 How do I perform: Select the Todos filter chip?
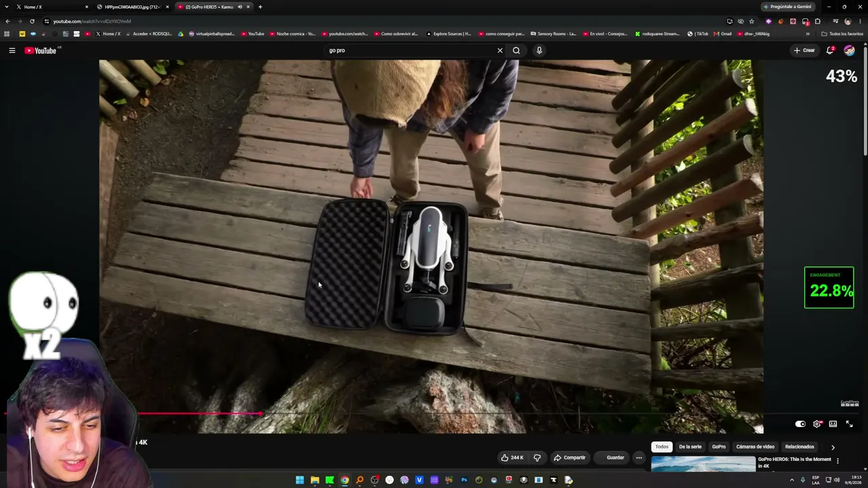pyautogui.click(x=662, y=447)
